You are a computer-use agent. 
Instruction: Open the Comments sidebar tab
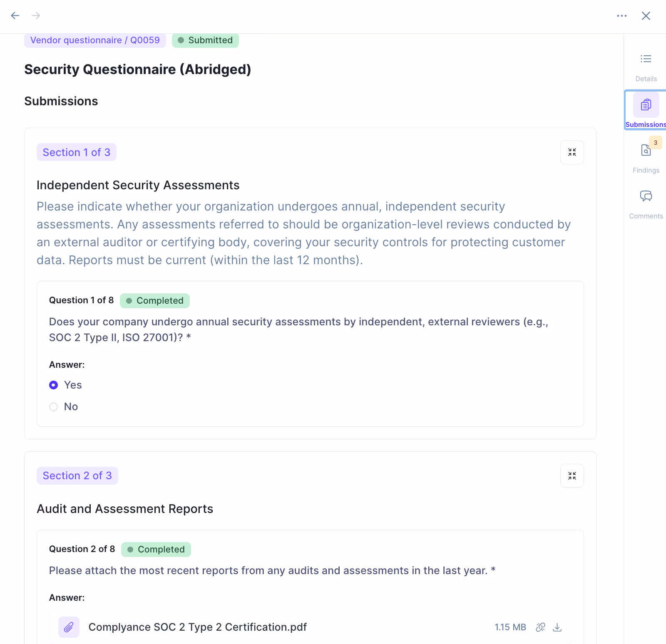646,204
